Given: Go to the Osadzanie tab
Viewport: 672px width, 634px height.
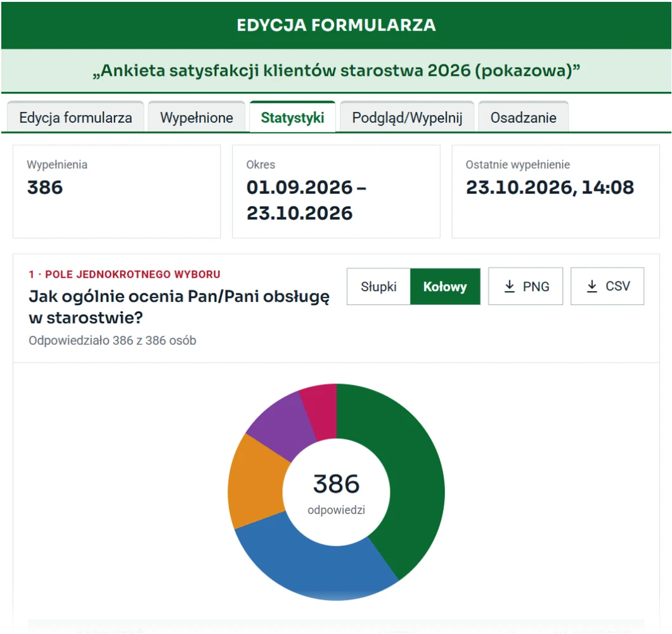Looking at the screenshot, I should point(523,117).
